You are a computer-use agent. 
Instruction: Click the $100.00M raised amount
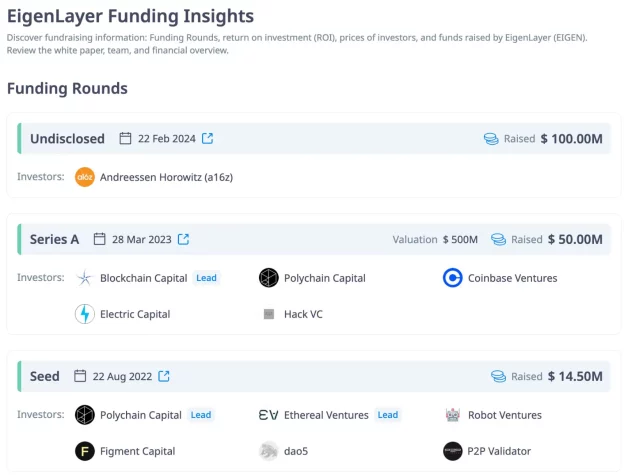click(571, 138)
